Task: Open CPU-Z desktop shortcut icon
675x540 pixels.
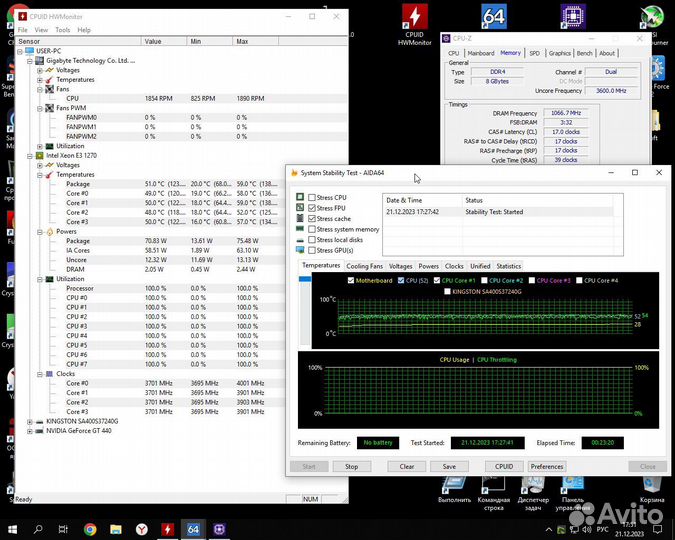Action: (573, 16)
